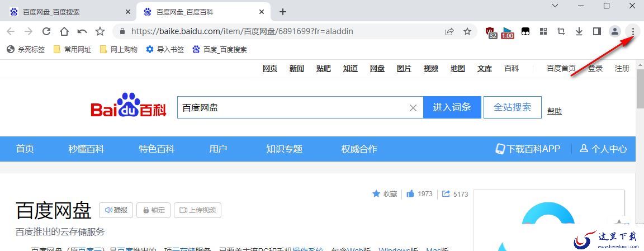
Task: Open the user profile avatar
Action: coord(615,31)
